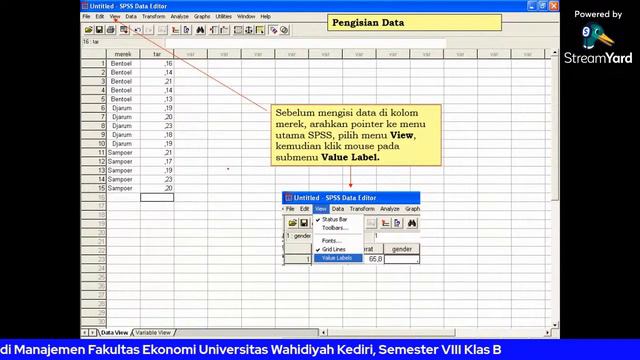Viewport: 640px width, 360px height.
Task: Open the View menu in main window
Action: coord(115,16)
